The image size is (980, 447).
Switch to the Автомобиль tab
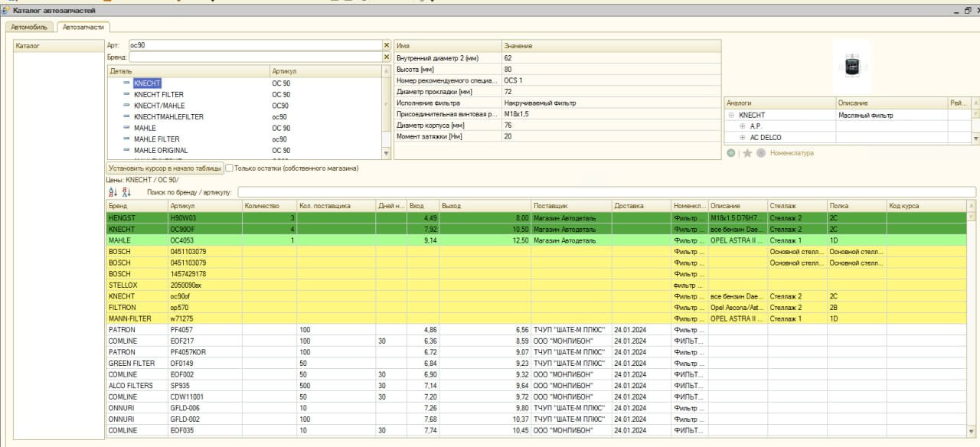coord(29,27)
